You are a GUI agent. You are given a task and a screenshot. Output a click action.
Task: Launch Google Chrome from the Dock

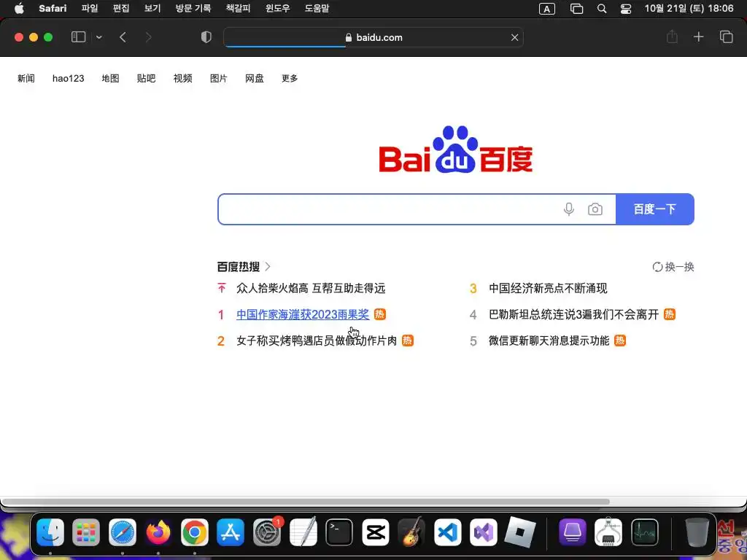tap(194, 532)
